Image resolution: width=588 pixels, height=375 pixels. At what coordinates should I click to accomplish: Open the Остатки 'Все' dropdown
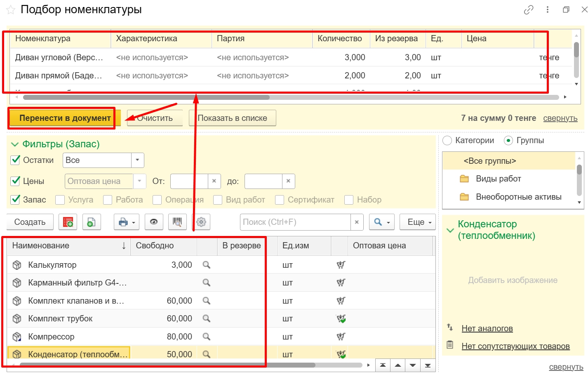[x=137, y=160]
